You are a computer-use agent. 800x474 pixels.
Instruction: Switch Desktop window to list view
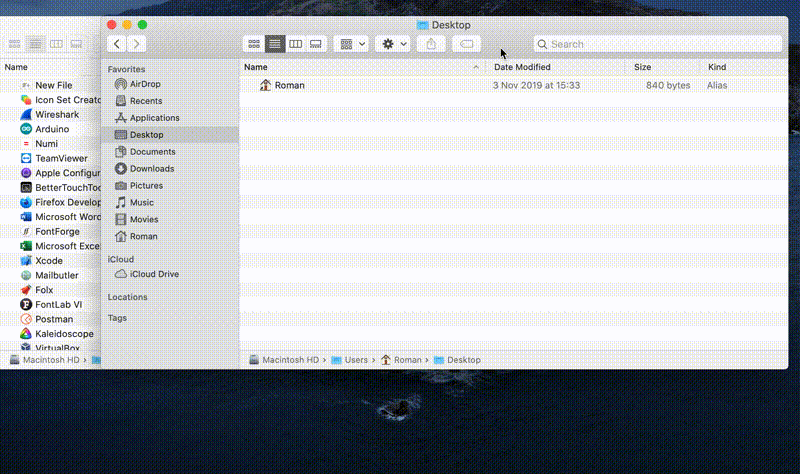click(274, 44)
